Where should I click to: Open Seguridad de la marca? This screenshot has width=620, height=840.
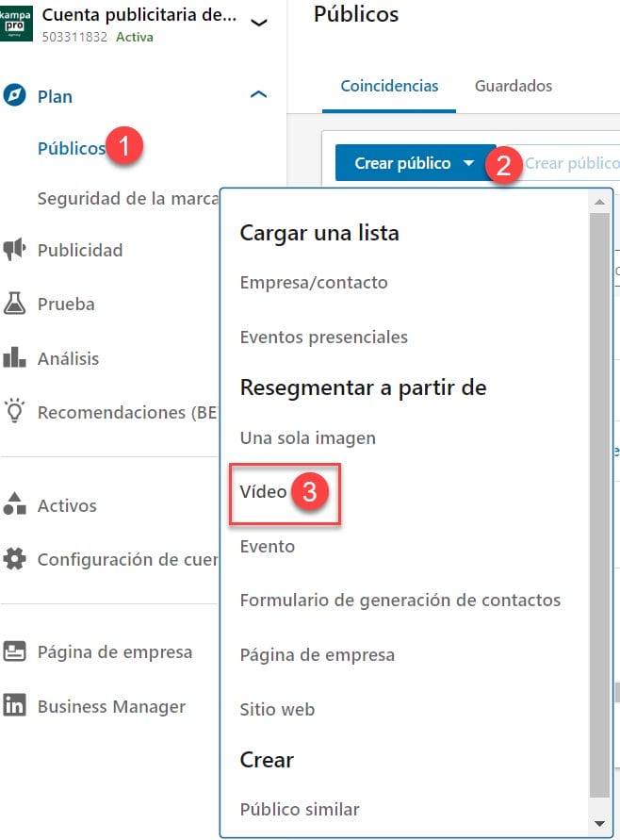tap(128, 199)
